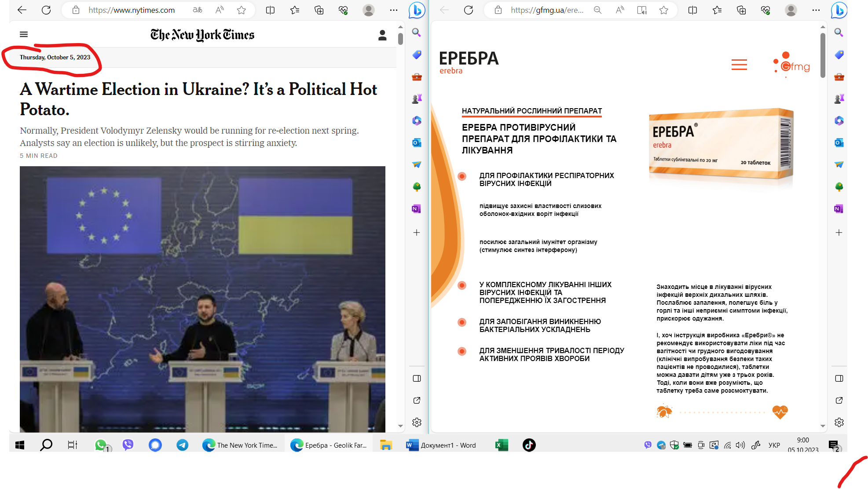The height and width of the screenshot is (489, 868).
Task: Click the Bing Copilot icon in left browser
Action: (416, 10)
